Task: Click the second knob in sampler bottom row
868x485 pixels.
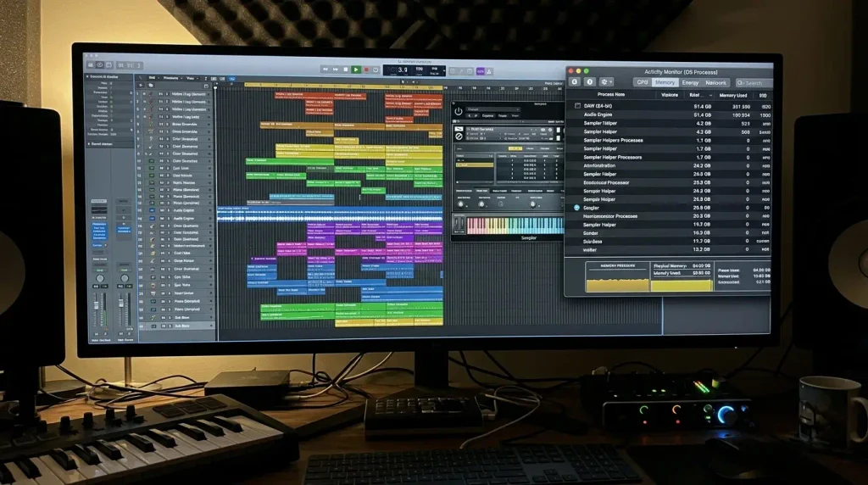Action: pos(481,204)
